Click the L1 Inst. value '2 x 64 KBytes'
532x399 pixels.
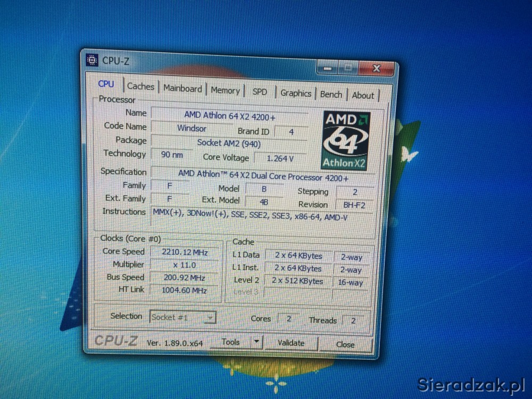coord(298,268)
